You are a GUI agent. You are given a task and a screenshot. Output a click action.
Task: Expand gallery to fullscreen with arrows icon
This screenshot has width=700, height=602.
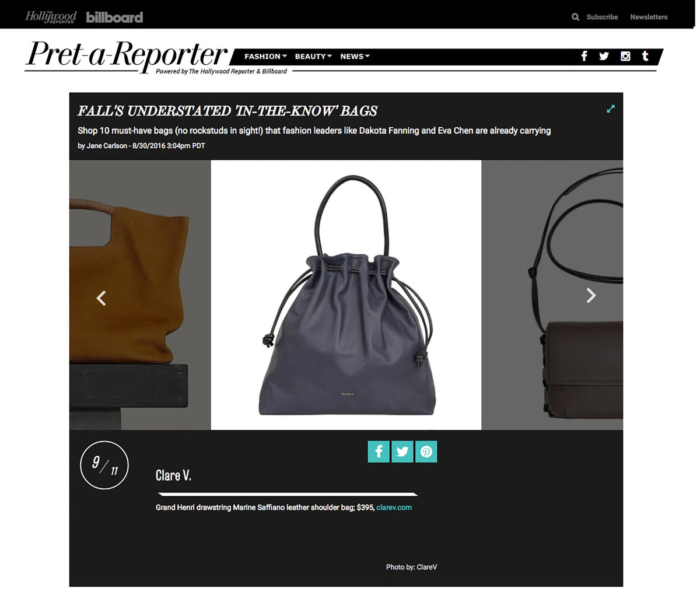[611, 108]
